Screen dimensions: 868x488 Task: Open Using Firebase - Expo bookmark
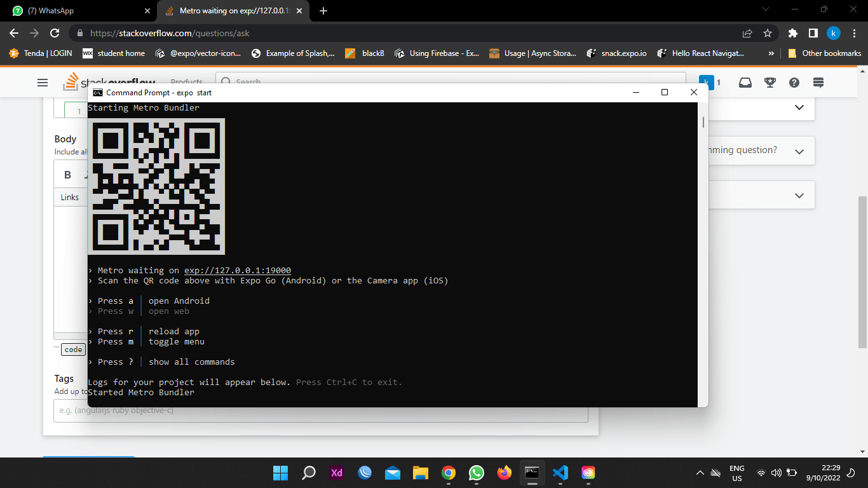point(437,53)
